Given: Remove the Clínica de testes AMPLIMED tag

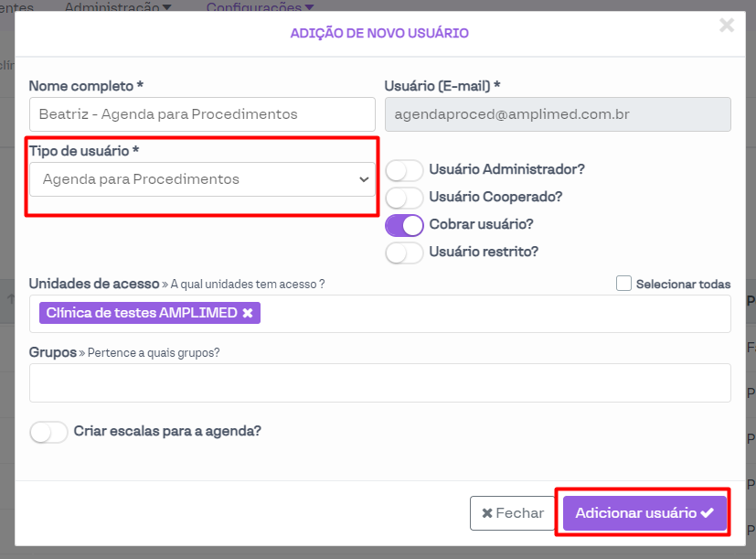Looking at the screenshot, I should tap(248, 313).
